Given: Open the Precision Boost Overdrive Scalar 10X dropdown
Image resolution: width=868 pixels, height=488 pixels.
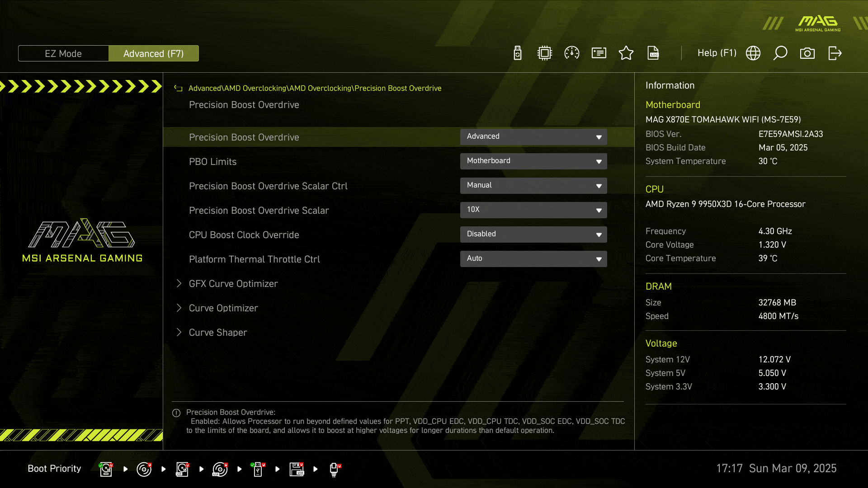Looking at the screenshot, I should tap(533, 210).
